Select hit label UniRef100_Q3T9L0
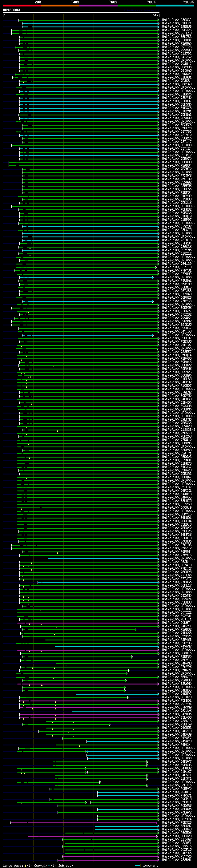197x868 pixels. tap(177, 135)
